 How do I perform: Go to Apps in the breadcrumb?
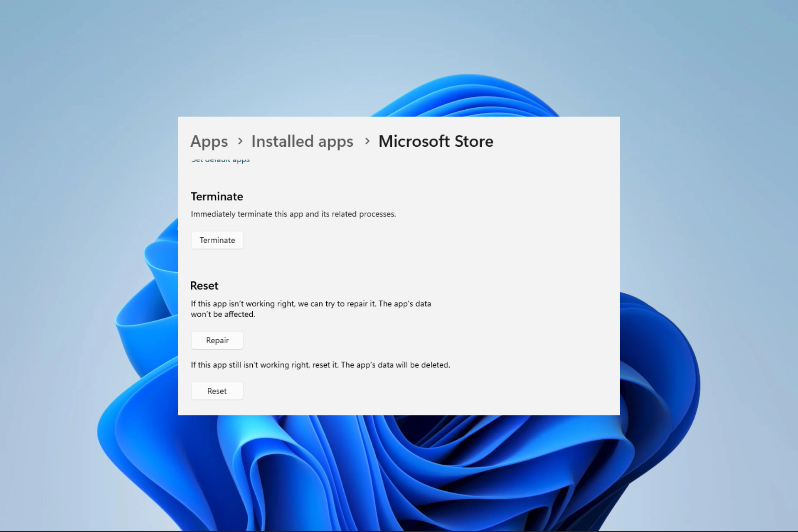tap(209, 142)
